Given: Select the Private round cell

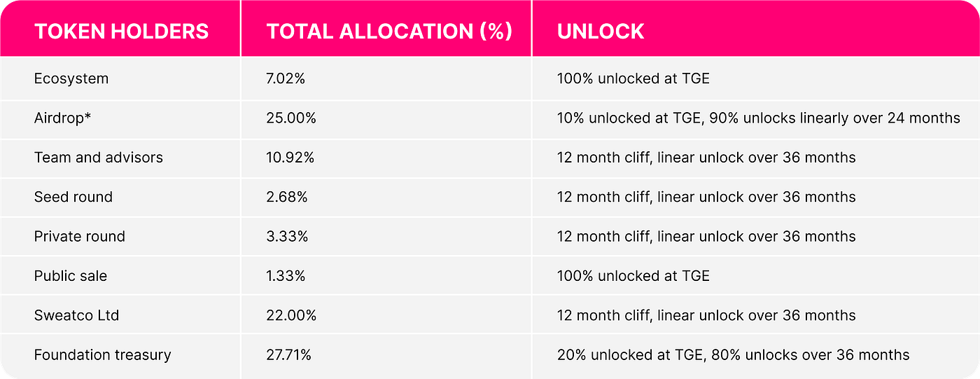Looking at the screenshot, I should point(80,236).
